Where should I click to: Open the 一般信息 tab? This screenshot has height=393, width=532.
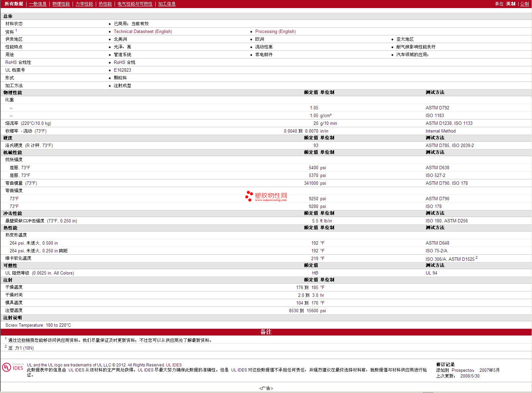38,4
